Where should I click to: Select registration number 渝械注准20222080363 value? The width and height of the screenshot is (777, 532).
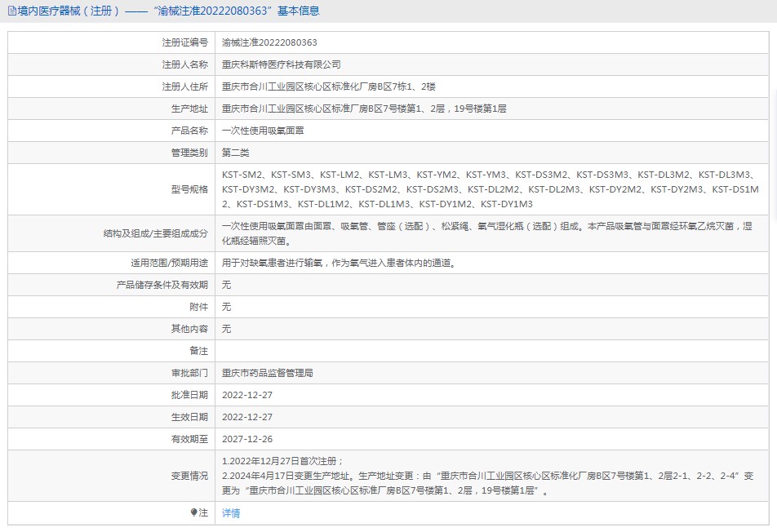pos(269,42)
